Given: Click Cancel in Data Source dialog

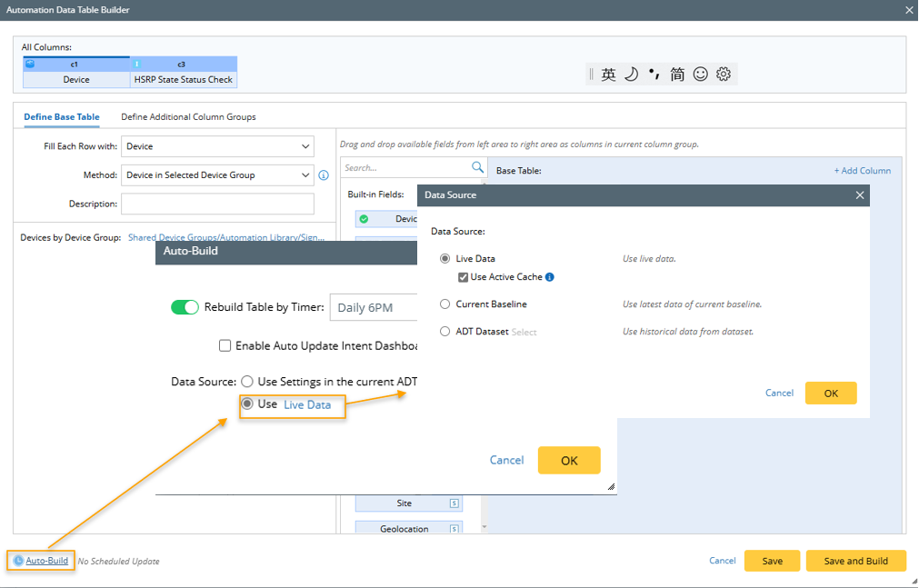Looking at the screenshot, I should click(x=779, y=394).
